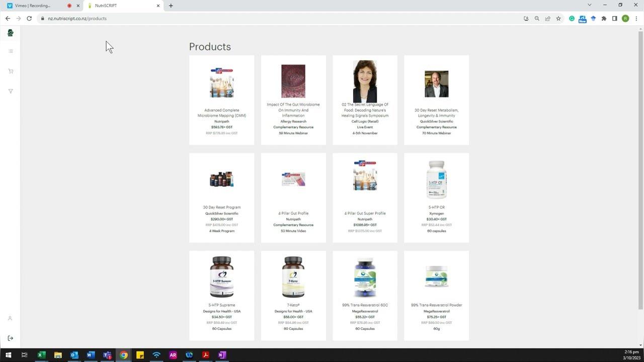Open OneNote from the taskbar
Screen dimensions: 644x362
click(222, 355)
